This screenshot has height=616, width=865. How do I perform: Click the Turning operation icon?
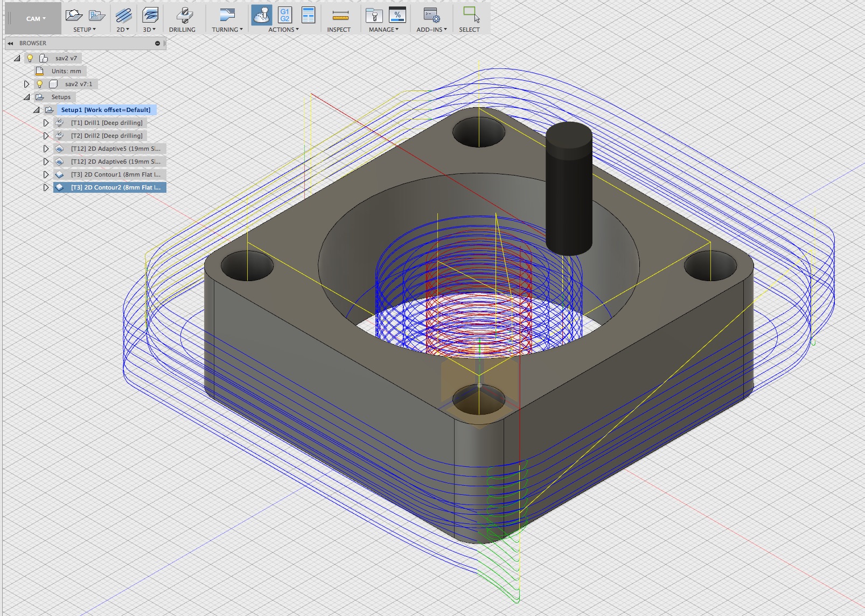point(227,15)
